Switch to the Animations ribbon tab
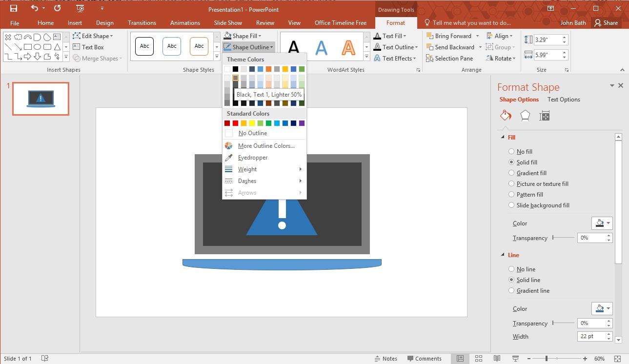The image size is (629, 364). coord(185,22)
